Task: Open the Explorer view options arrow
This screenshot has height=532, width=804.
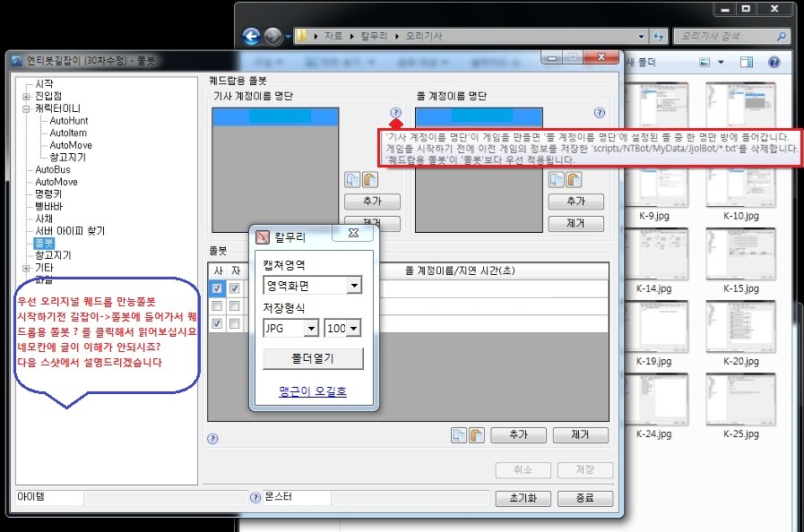Action: pyautogui.click(x=721, y=62)
